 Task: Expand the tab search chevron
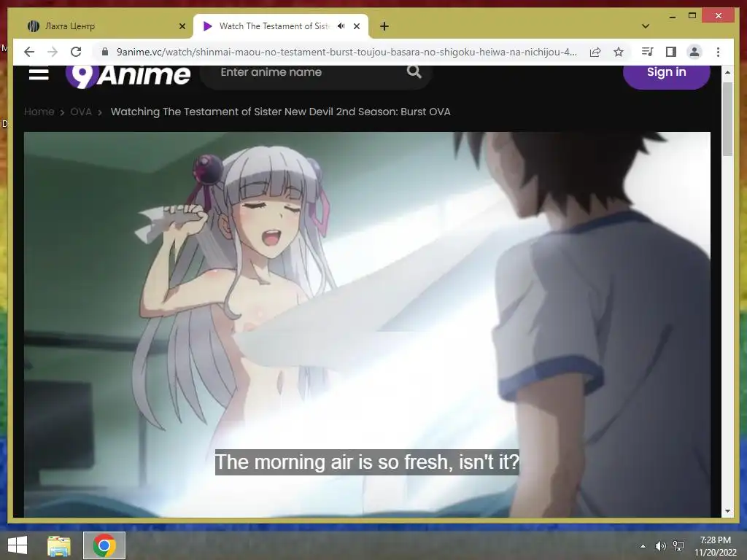point(646,26)
